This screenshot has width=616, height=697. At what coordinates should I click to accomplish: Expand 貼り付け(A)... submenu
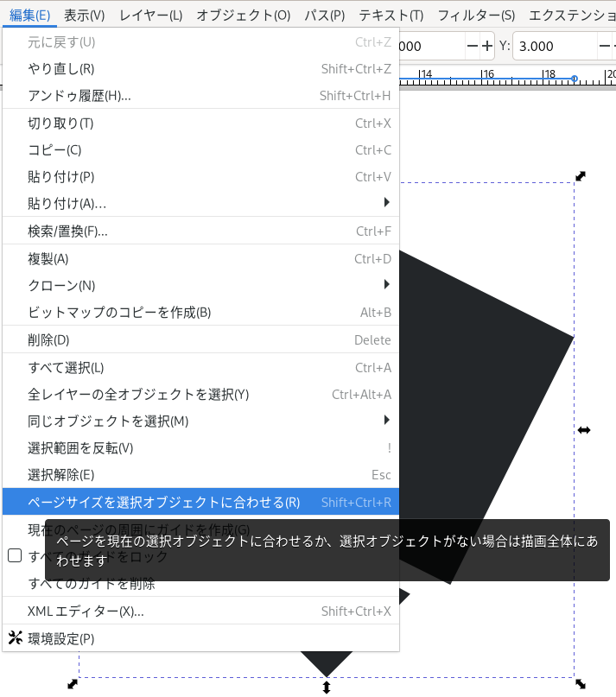[200, 204]
